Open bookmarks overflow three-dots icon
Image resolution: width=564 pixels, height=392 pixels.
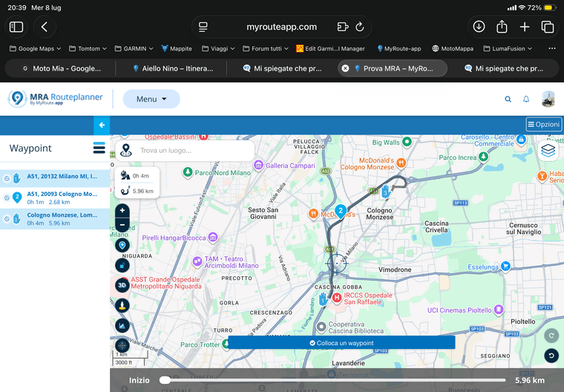[x=552, y=48]
